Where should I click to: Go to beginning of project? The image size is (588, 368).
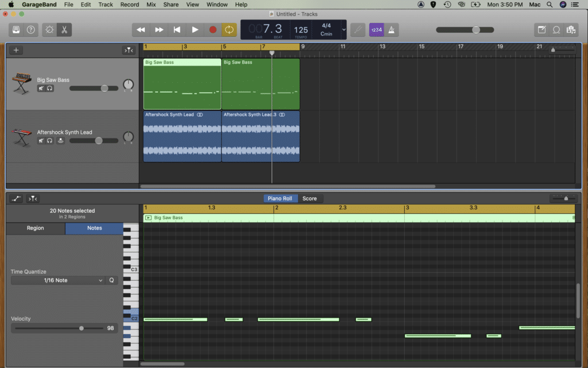[177, 30]
